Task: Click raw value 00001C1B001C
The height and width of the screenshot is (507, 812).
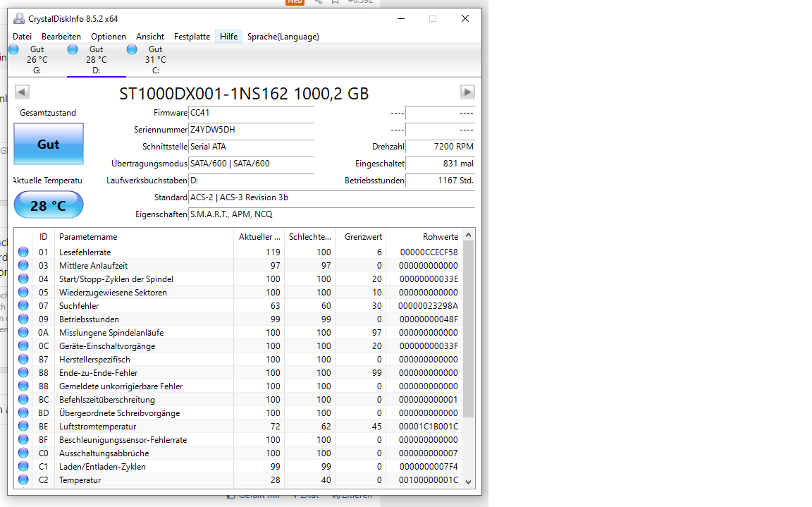Action: click(x=429, y=427)
